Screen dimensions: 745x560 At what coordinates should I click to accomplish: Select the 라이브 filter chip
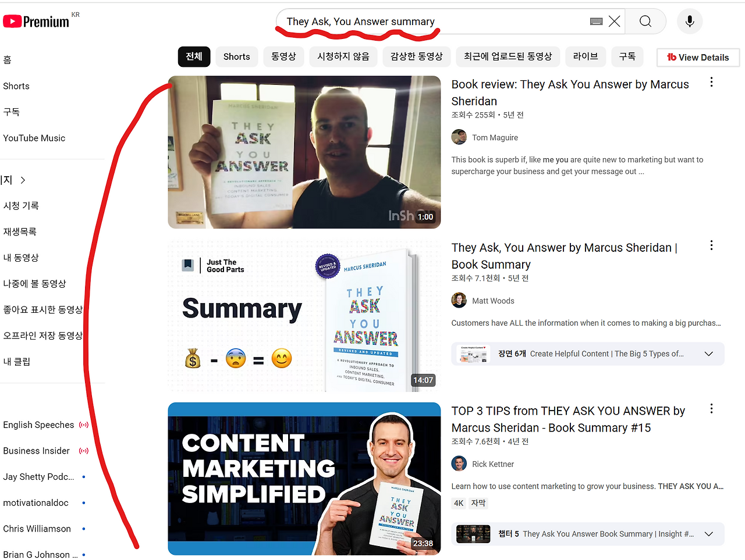tap(586, 56)
